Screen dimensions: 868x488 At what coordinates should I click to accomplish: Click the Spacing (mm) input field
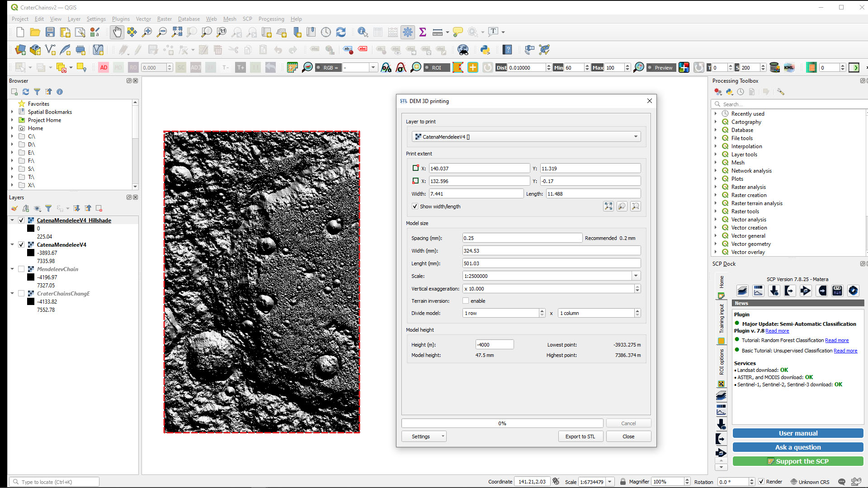tap(522, 238)
